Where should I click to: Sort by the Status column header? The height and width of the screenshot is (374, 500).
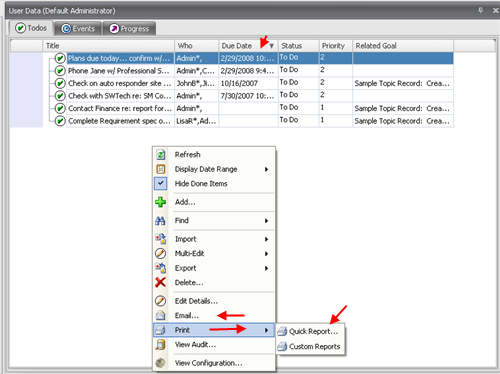[299, 46]
